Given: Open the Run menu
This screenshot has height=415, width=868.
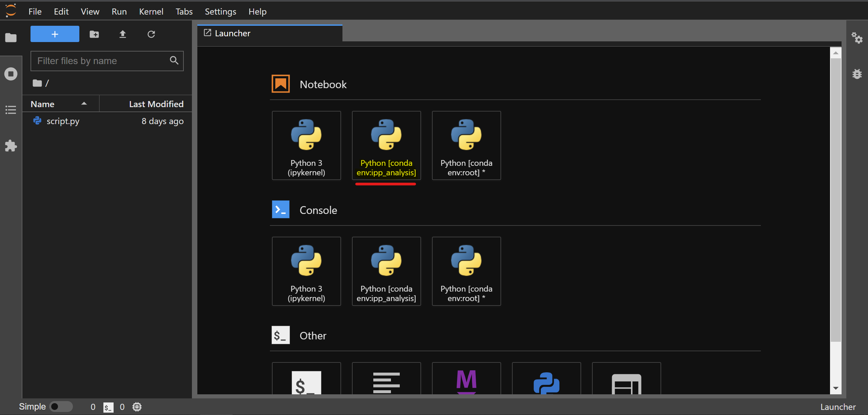Looking at the screenshot, I should pos(119,12).
